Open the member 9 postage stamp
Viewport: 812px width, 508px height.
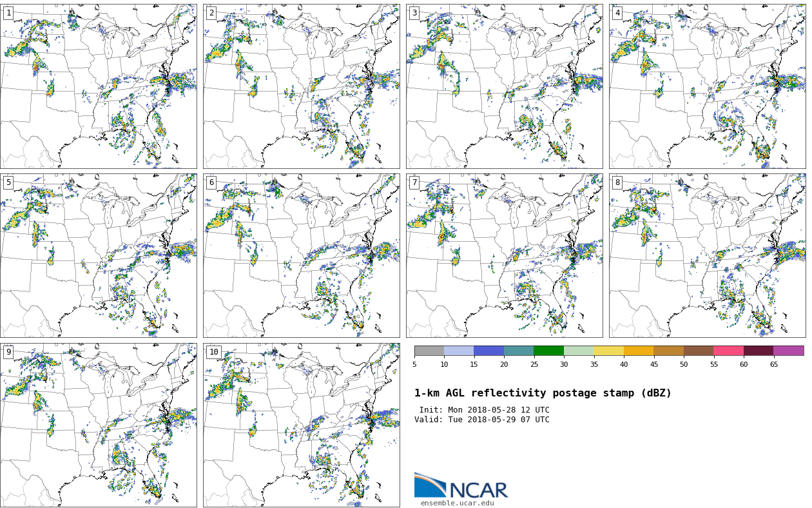[99, 425]
